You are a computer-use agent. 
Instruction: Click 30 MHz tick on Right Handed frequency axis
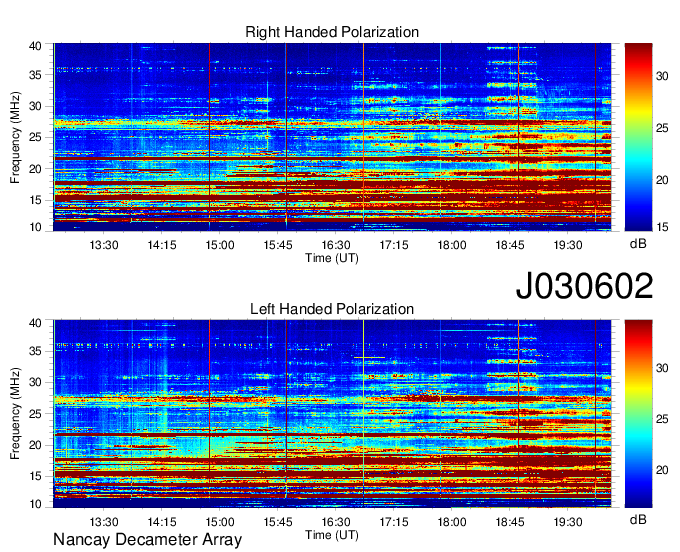click(x=36, y=106)
